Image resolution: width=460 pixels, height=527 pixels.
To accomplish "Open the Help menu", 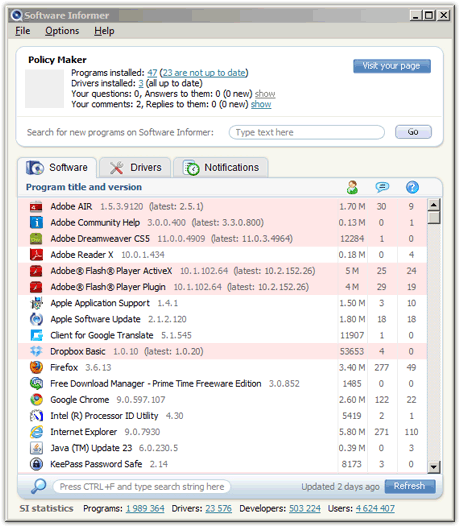I will click(104, 31).
